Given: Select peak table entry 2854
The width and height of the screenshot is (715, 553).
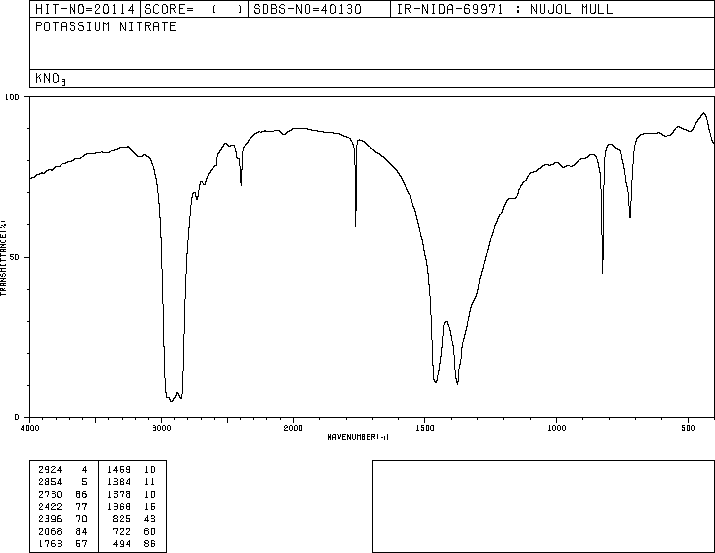Looking at the screenshot, I should (x=50, y=481).
